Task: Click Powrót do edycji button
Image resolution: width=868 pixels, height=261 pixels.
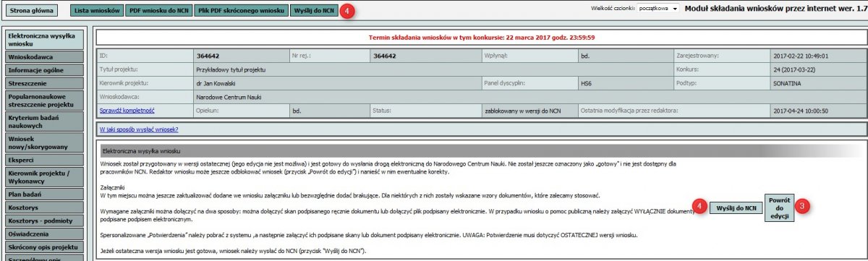Action: (779, 208)
